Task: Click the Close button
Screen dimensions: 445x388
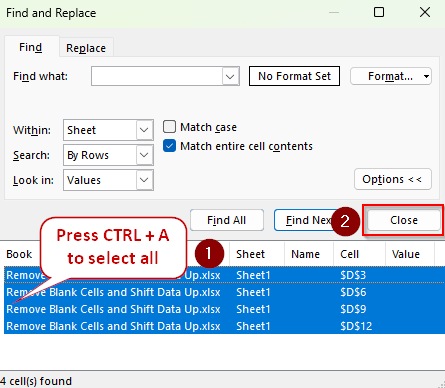Action: click(404, 220)
